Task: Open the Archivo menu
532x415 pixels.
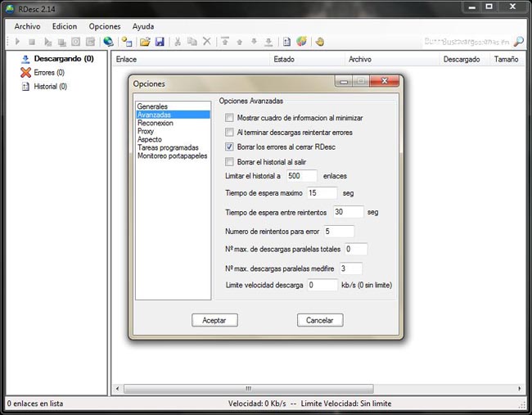Action: click(27, 26)
